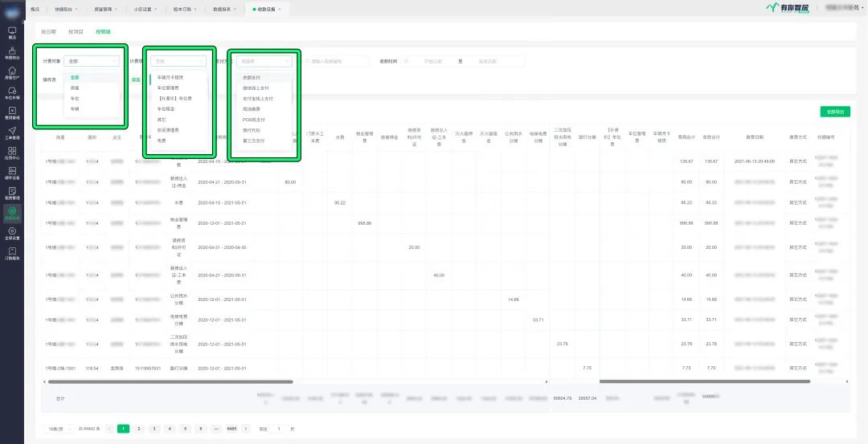Image resolution: width=868 pixels, height=444 pixels.
Task: Open 全局设置 in the sidebar
Action: pyautogui.click(x=11, y=233)
